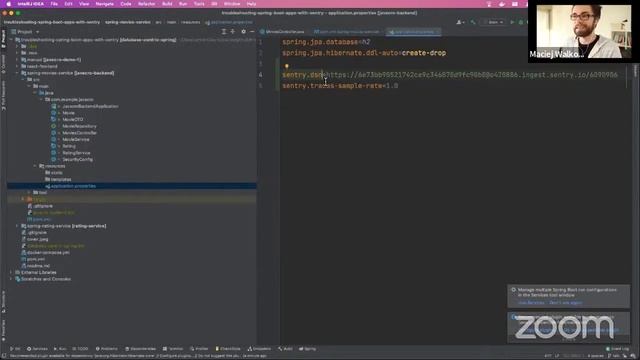The width and height of the screenshot is (640, 360).
Task: Open the File menu
Action: coord(54,4)
